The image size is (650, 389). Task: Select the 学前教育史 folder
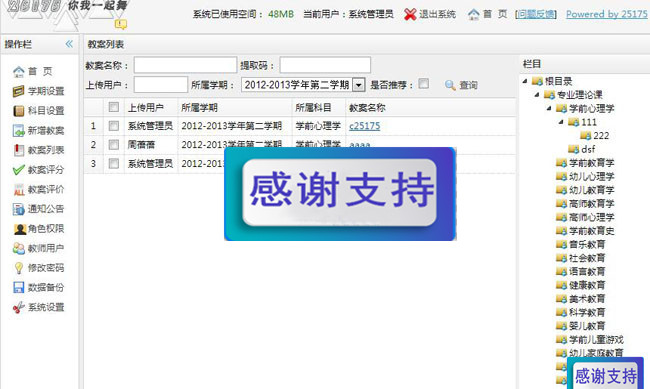pos(585,231)
